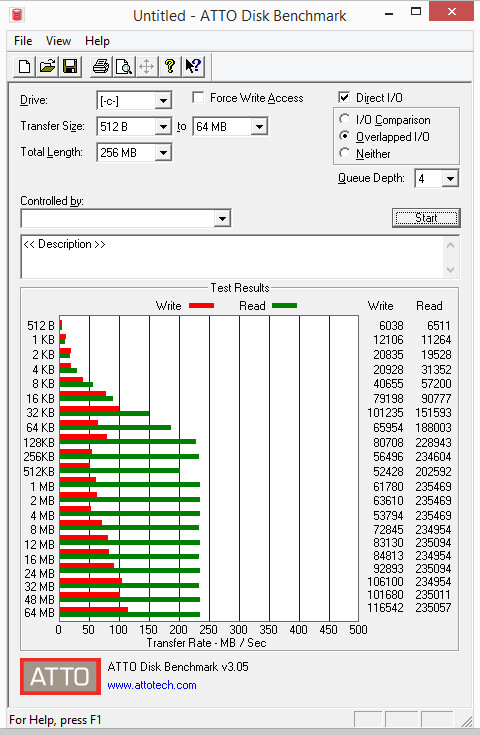Click the Description box scroll up arrow
The width and height of the screenshot is (480, 735).
[x=450, y=245]
